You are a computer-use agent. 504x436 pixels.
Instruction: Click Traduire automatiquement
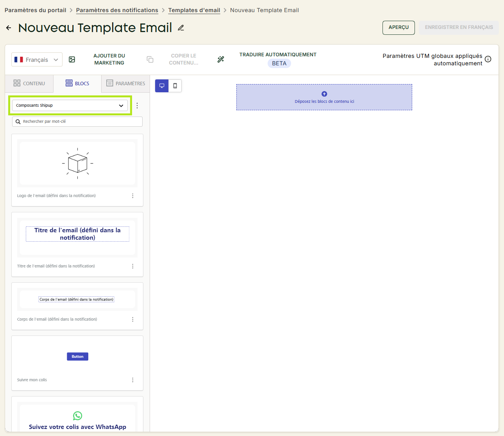pos(278,55)
